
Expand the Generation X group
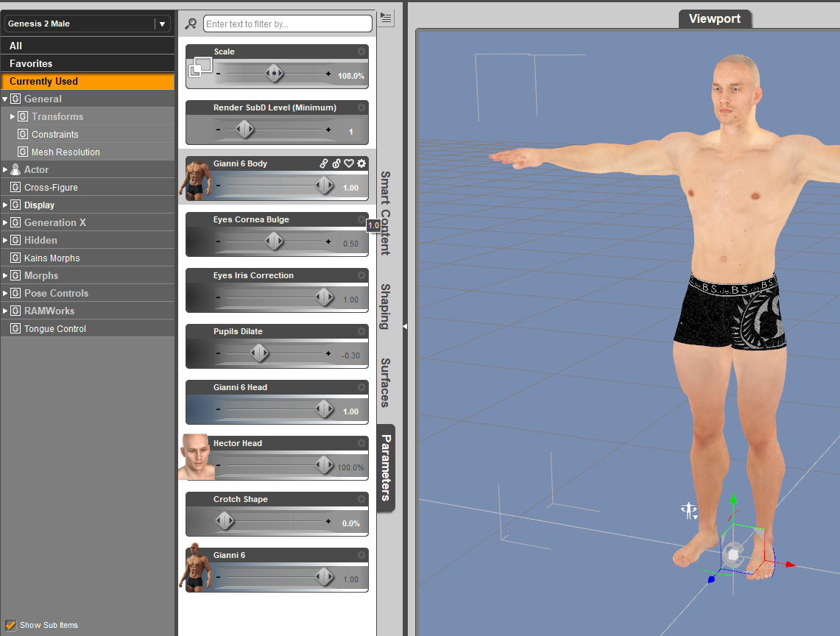(5, 222)
